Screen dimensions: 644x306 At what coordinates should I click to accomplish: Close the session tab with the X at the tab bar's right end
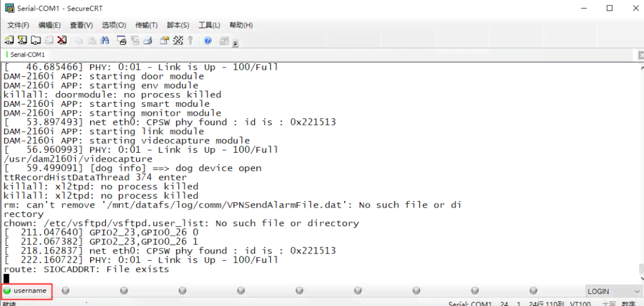pos(641,55)
